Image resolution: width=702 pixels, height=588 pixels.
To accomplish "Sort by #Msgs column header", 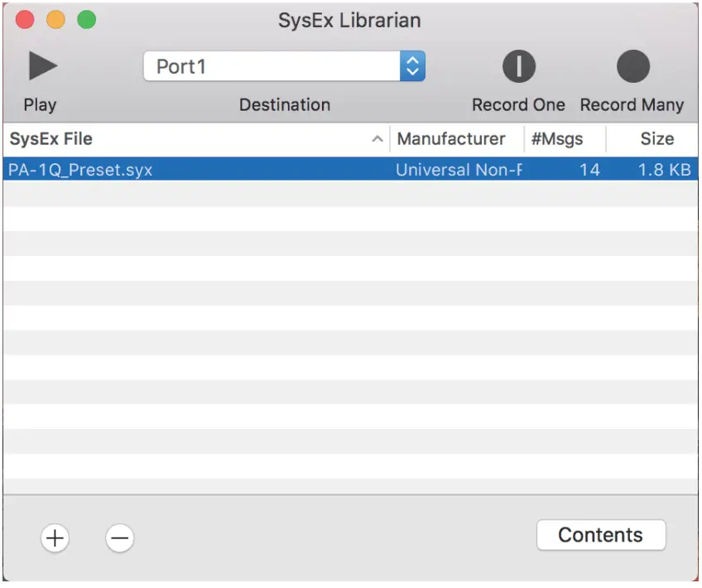I will [x=557, y=139].
